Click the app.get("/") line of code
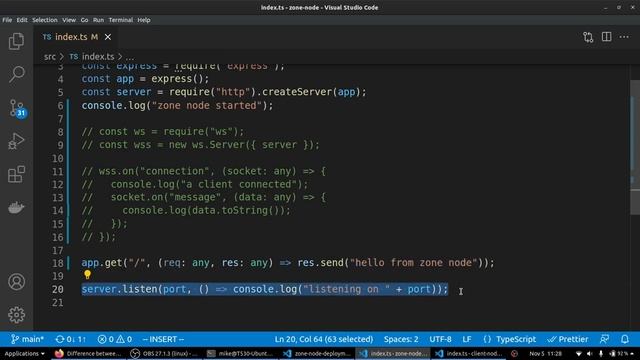 tap(288, 262)
